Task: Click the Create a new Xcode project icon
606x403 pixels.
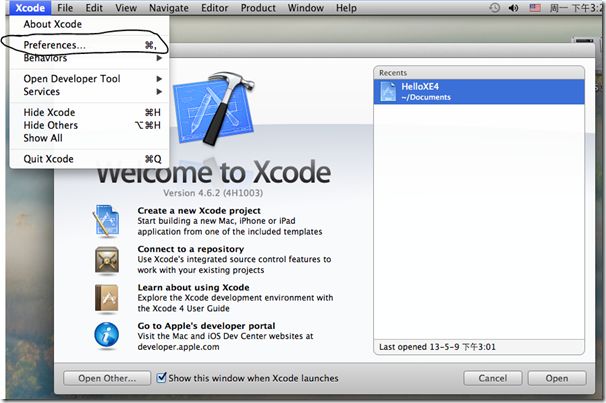Action: click(106, 221)
